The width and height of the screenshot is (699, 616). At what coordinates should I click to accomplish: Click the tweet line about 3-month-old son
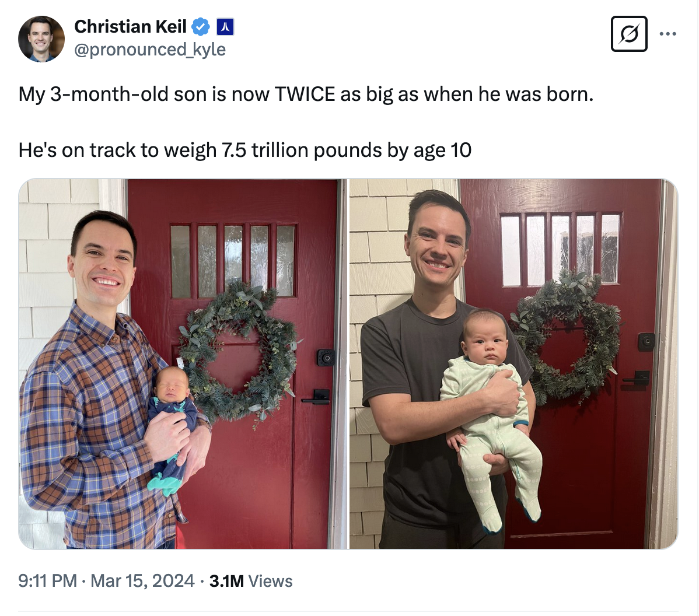pos(306,94)
